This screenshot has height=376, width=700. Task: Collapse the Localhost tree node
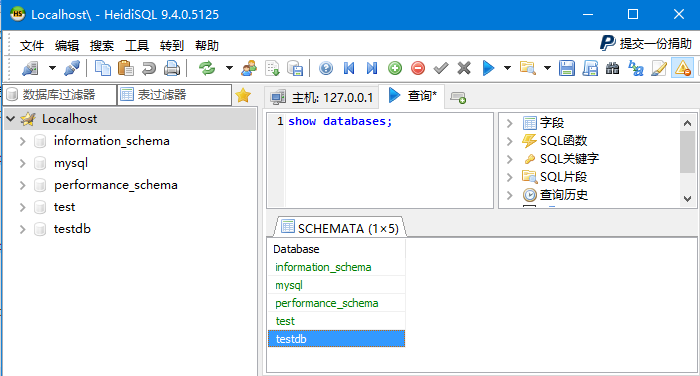coord(11,119)
